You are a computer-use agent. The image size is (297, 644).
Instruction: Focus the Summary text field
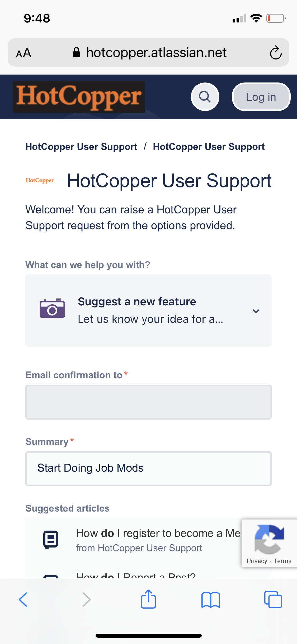148,468
